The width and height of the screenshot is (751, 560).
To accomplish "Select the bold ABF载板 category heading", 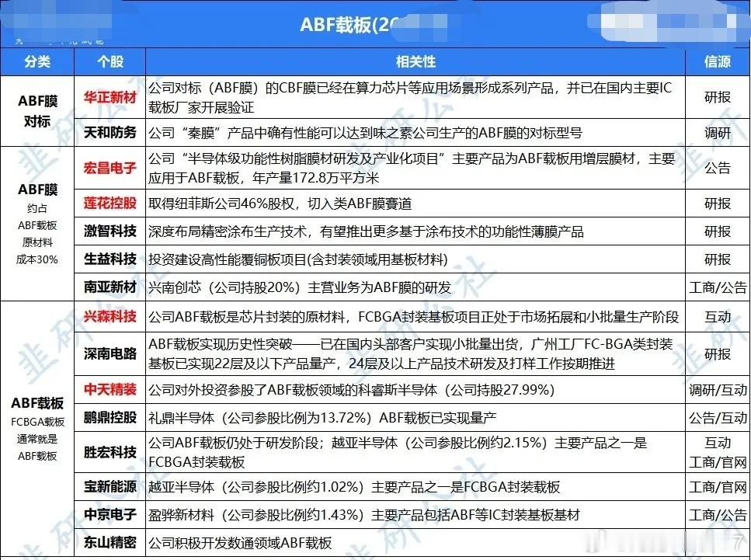I will [x=37, y=403].
